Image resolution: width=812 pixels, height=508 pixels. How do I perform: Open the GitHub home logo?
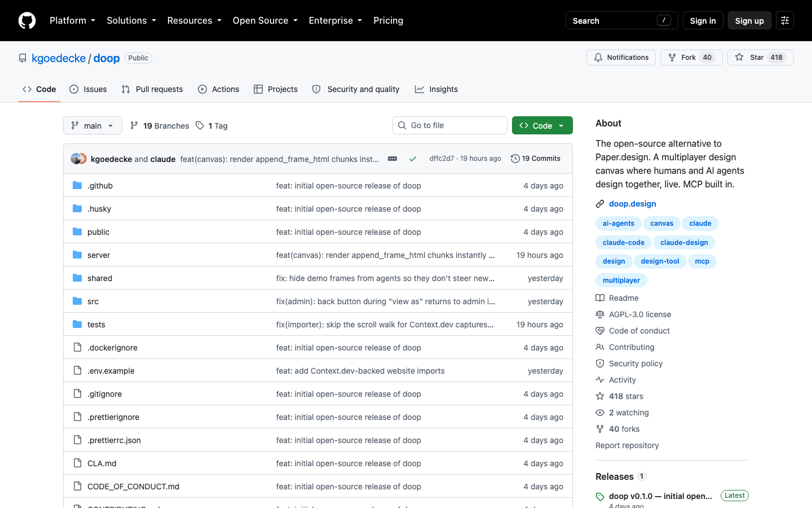27,20
